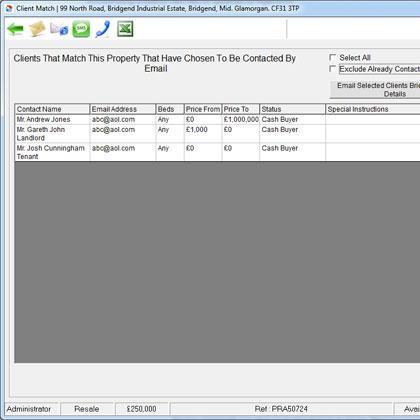Image resolution: width=420 pixels, height=420 pixels.
Task: Click the app icon in title bar
Action: [9, 9]
